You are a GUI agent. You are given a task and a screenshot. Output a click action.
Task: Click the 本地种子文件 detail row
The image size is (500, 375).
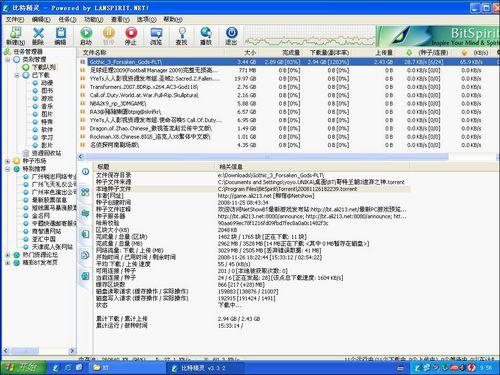coord(253,189)
